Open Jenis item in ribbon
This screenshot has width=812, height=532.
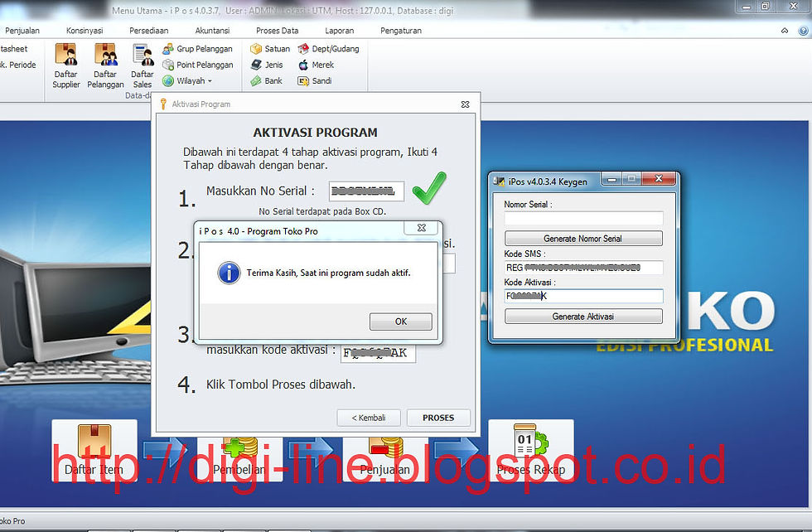tap(267, 65)
